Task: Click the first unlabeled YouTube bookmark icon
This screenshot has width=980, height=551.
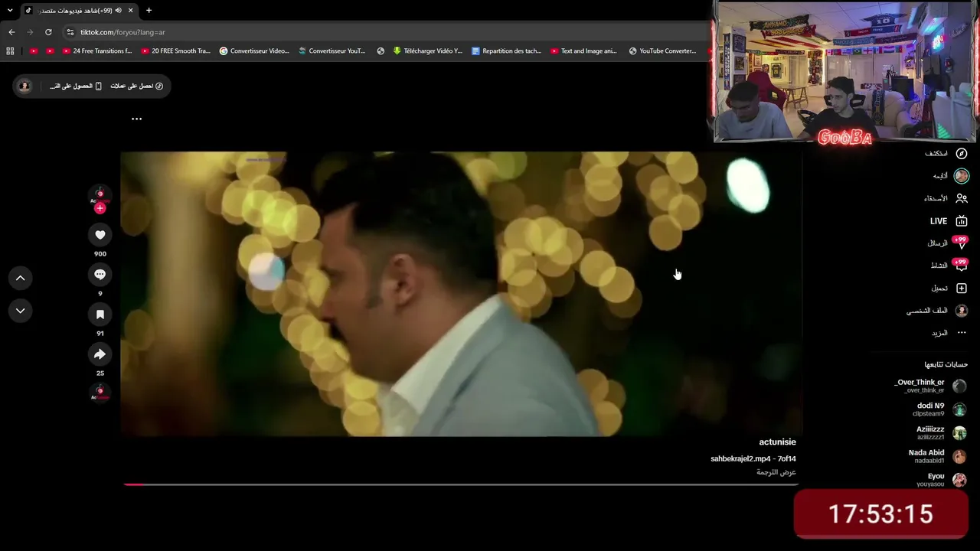Action: tap(33, 51)
